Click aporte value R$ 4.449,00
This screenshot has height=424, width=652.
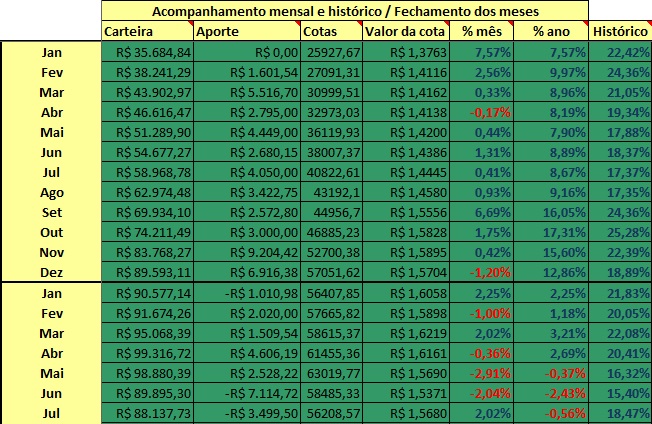click(247, 132)
